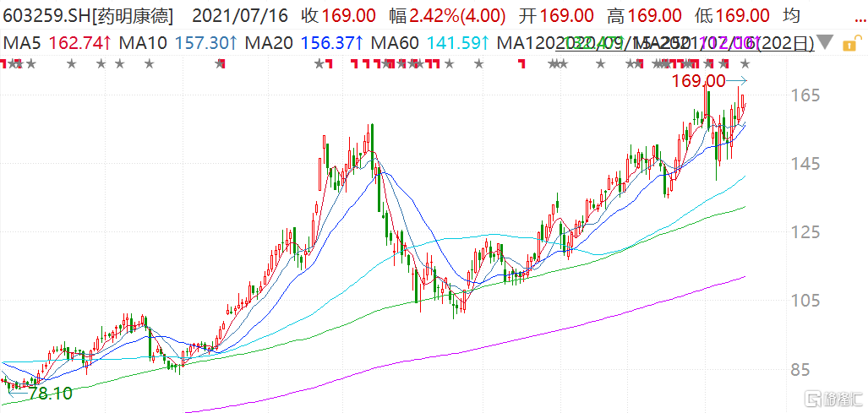868x413 pixels.
Task: Select the MA20 156.37 indicator label
Action: coord(305,42)
